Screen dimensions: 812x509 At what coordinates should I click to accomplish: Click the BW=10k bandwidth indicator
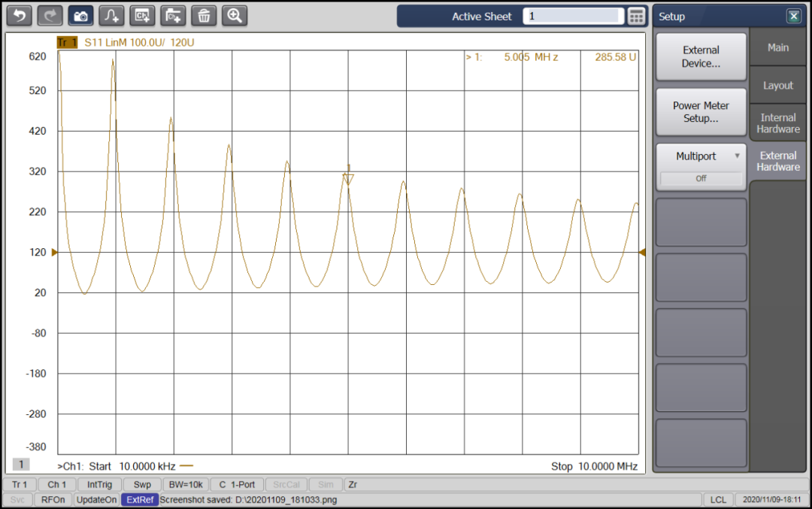(x=185, y=484)
